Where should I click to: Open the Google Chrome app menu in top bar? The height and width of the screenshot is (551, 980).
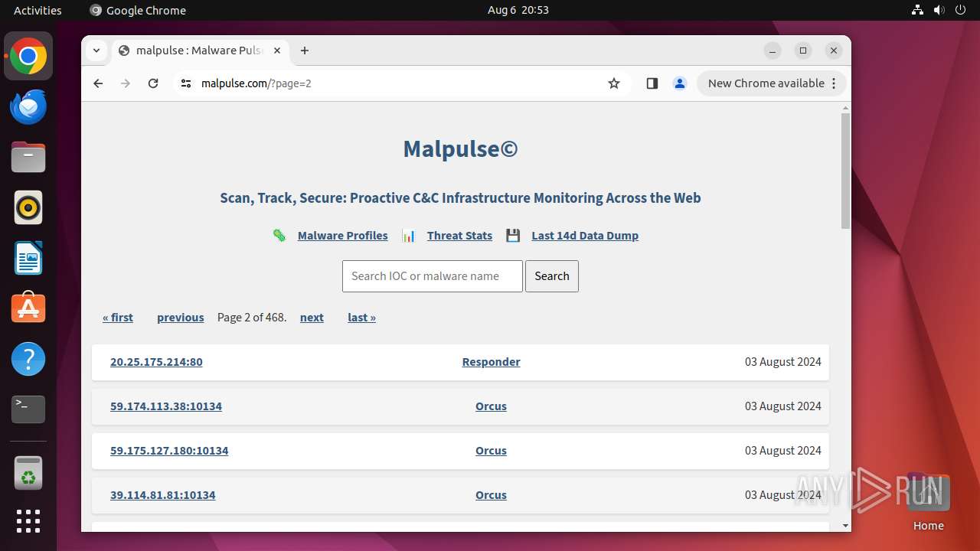pyautogui.click(x=138, y=10)
